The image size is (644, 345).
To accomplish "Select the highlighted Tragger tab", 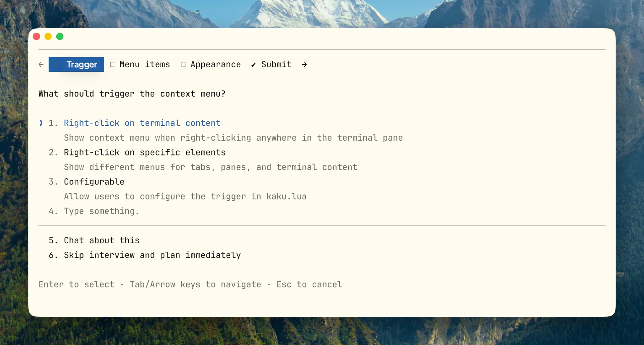I will [x=82, y=65].
